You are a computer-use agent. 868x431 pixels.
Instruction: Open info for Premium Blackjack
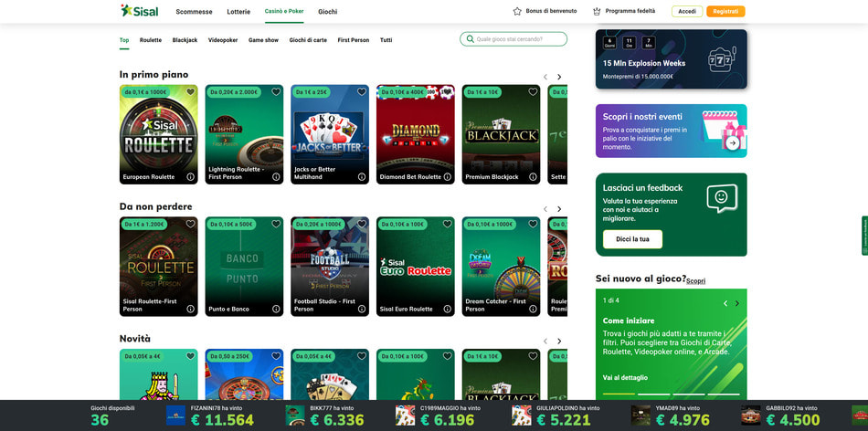(x=533, y=177)
